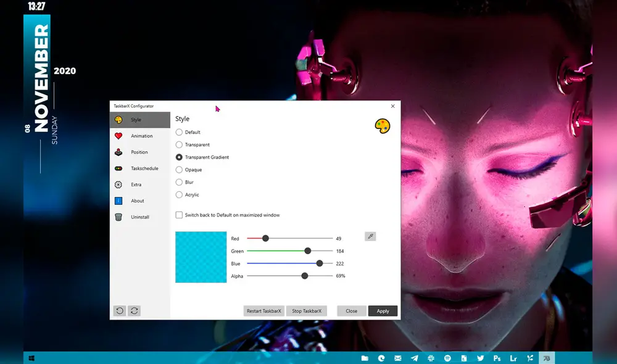Click the cyan color preview swatch

pyautogui.click(x=201, y=257)
